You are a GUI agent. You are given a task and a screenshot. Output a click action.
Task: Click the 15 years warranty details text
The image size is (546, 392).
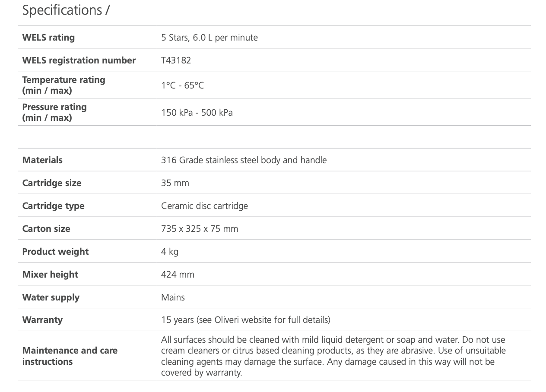coord(245,320)
